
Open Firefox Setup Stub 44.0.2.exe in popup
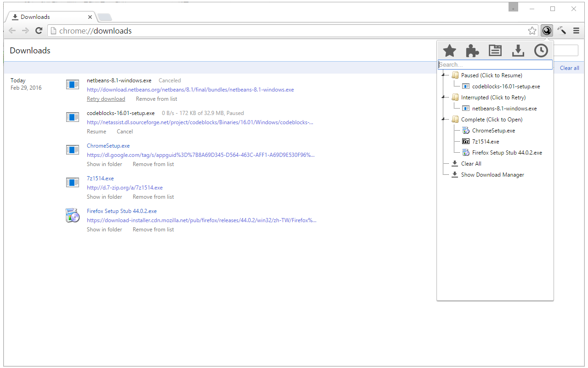(507, 152)
